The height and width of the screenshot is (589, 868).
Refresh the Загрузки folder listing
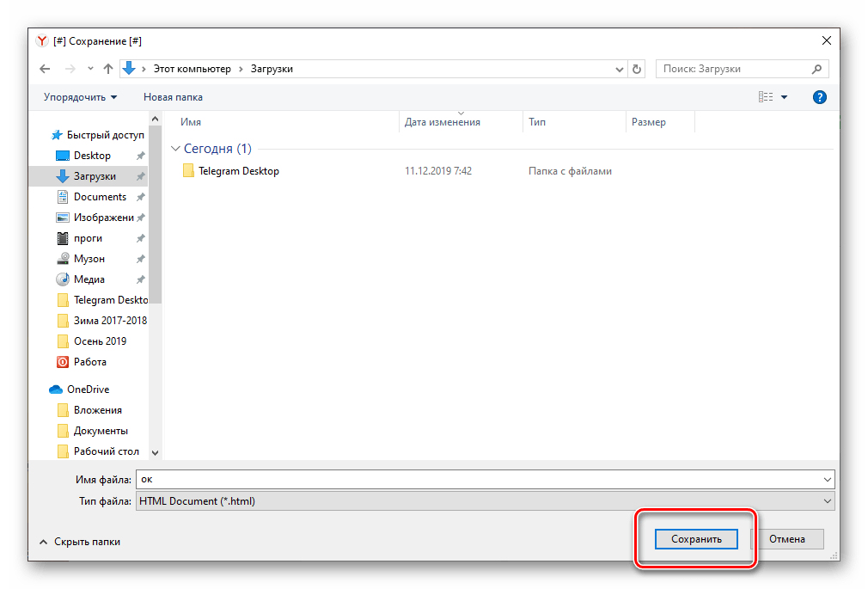tap(637, 69)
